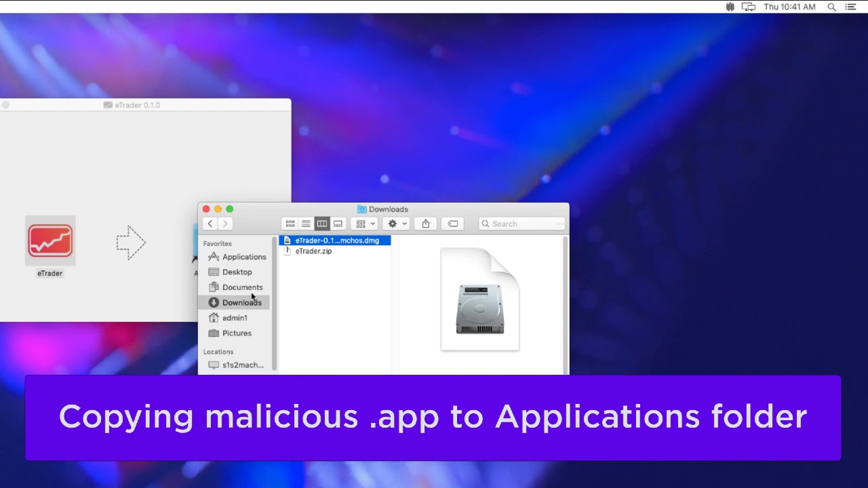Go back in the Finder Downloads window

coord(210,224)
